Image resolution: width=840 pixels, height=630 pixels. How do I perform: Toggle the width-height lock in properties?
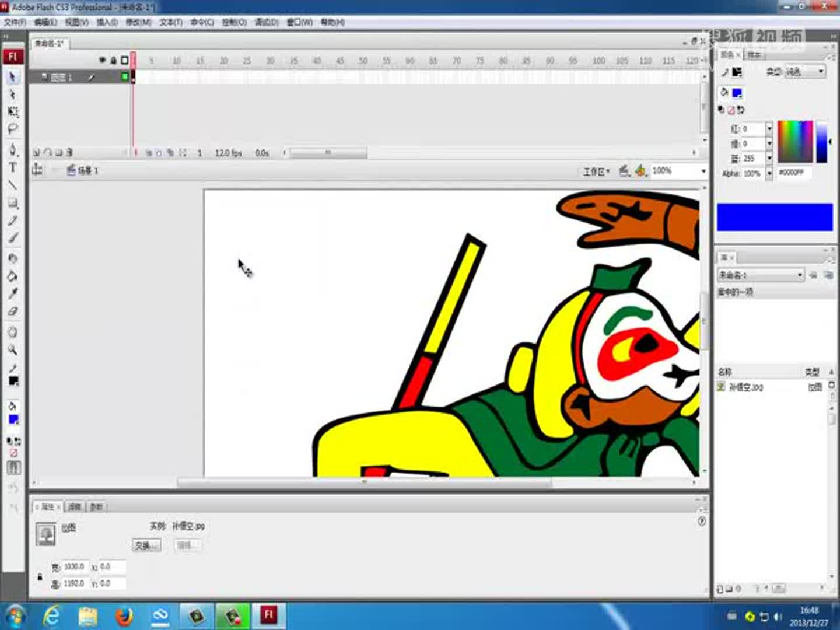click(x=40, y=576)
